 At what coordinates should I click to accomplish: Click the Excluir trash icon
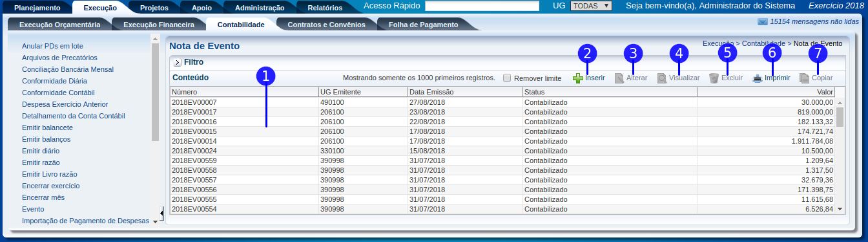click(x=714, y=78)
